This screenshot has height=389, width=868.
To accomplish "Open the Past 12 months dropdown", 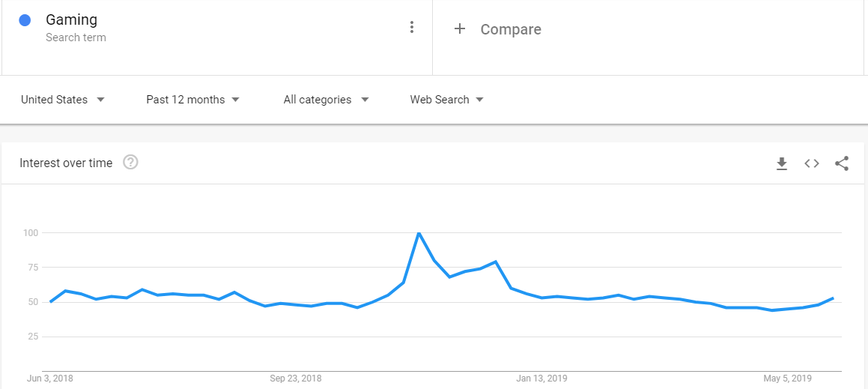I will click(x=192, y=100).
